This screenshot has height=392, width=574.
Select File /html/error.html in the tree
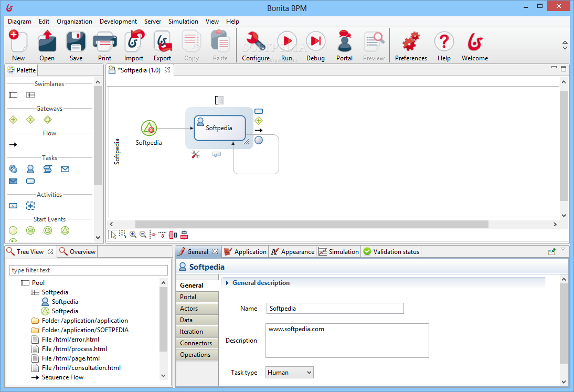pos(66,340)
